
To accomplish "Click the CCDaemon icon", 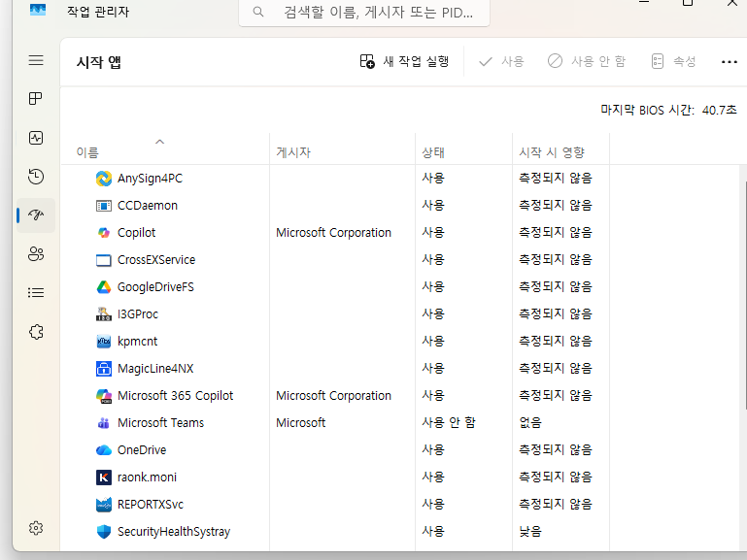I will (x=104, y=206).
